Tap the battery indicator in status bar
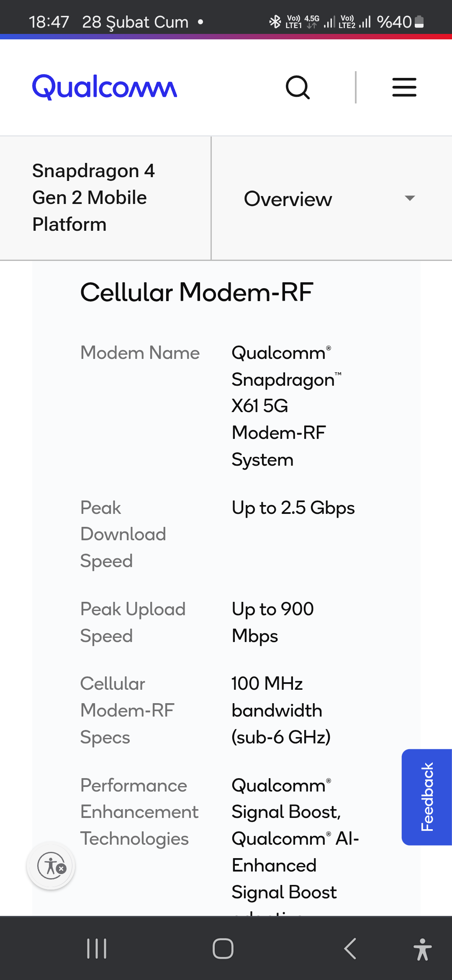 (x=419, y=22)
